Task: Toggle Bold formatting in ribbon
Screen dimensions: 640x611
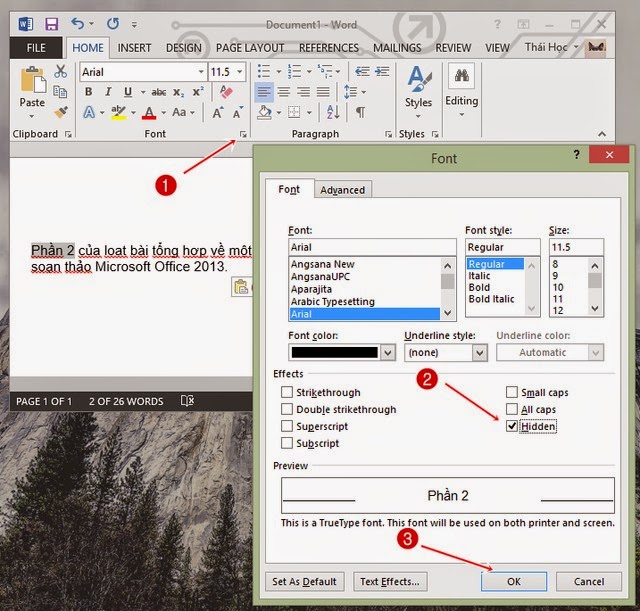Action: pos(88,92)
